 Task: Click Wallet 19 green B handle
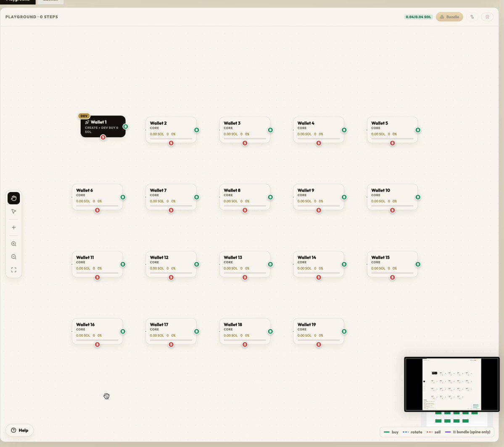tap(344, 331)
